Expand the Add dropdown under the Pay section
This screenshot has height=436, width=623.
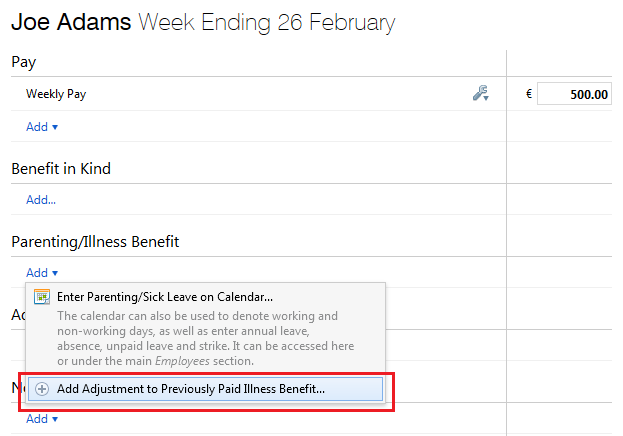(42, 127)
